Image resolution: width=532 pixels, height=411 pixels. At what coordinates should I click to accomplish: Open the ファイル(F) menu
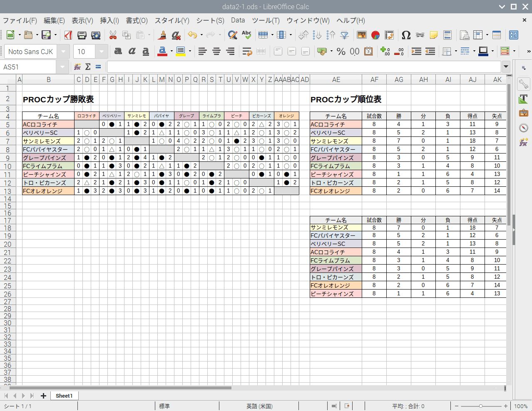point(20,20)
